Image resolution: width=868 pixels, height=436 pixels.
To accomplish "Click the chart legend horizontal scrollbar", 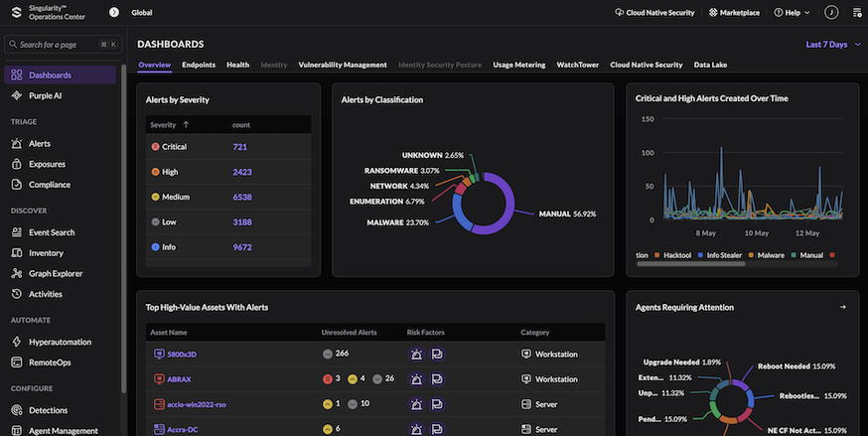I will point(691,264).
